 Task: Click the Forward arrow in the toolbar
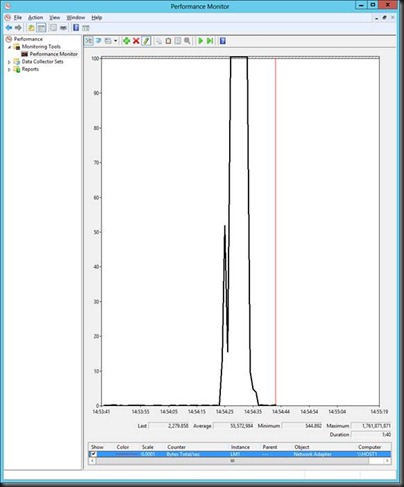tap(18, 28)
